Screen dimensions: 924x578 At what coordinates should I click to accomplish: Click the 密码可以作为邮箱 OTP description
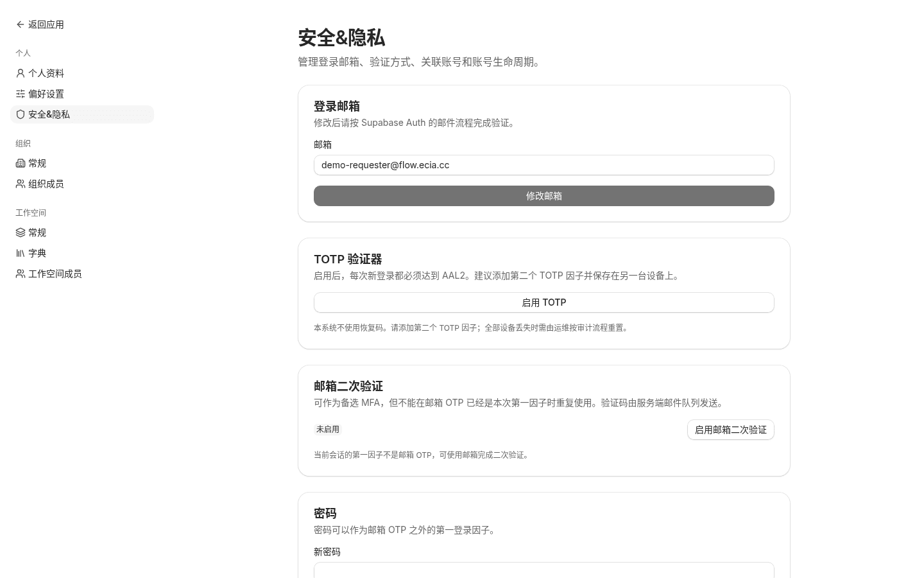(407, 530)
